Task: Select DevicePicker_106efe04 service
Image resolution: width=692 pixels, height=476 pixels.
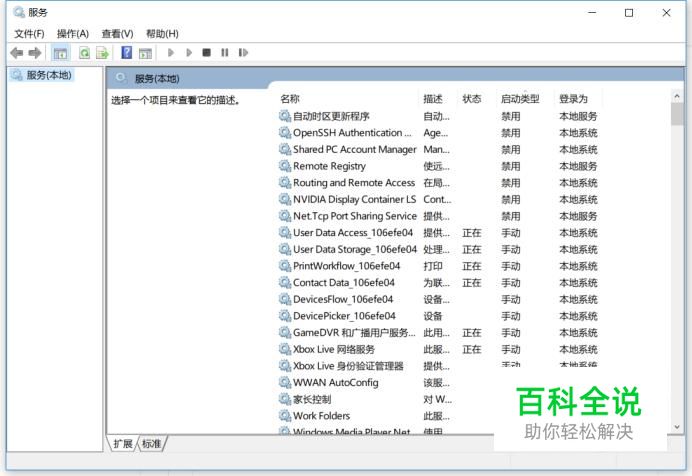Action: coord(344,316)
